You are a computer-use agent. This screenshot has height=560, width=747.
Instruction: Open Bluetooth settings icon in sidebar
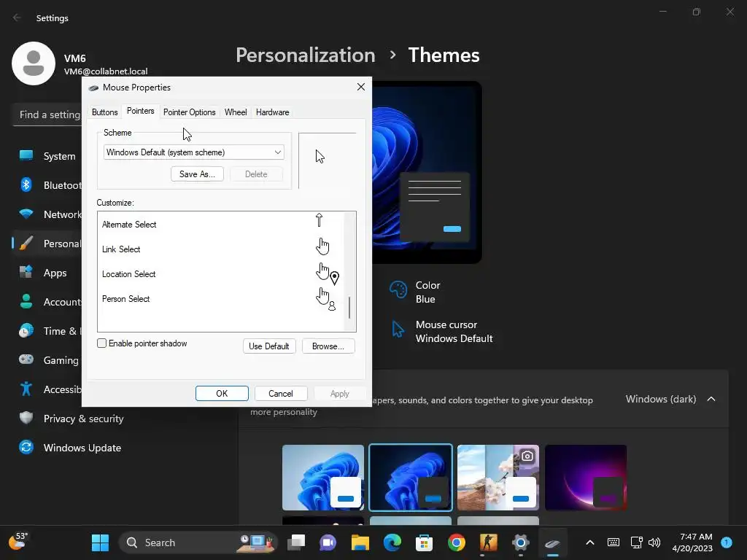26,184
